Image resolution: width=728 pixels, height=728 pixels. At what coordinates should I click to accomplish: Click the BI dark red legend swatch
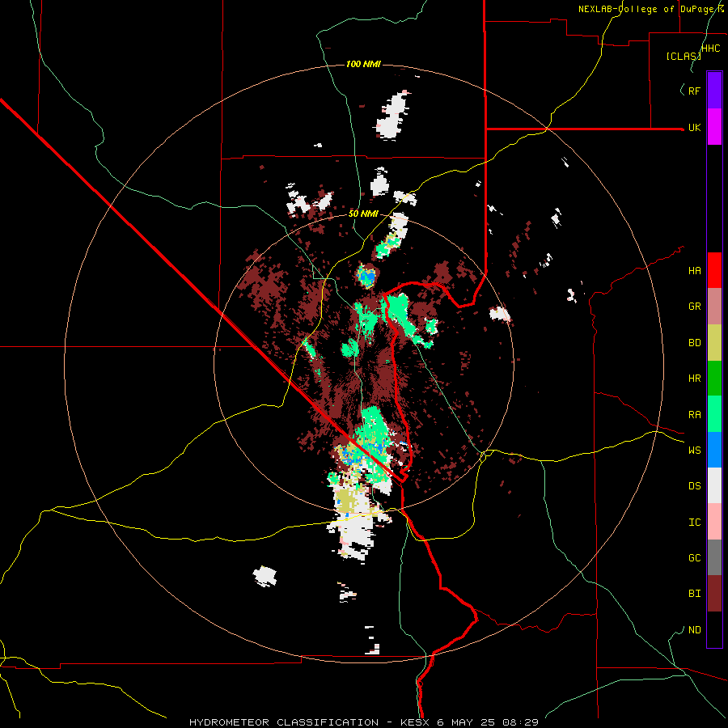pos(714,594)
